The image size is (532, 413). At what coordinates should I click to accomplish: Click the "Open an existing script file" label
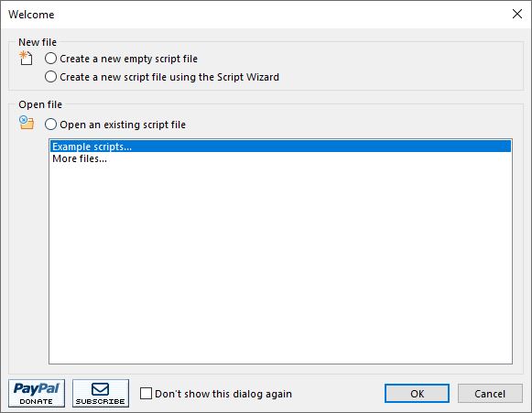pyautogui.click(x=123, y=125)
